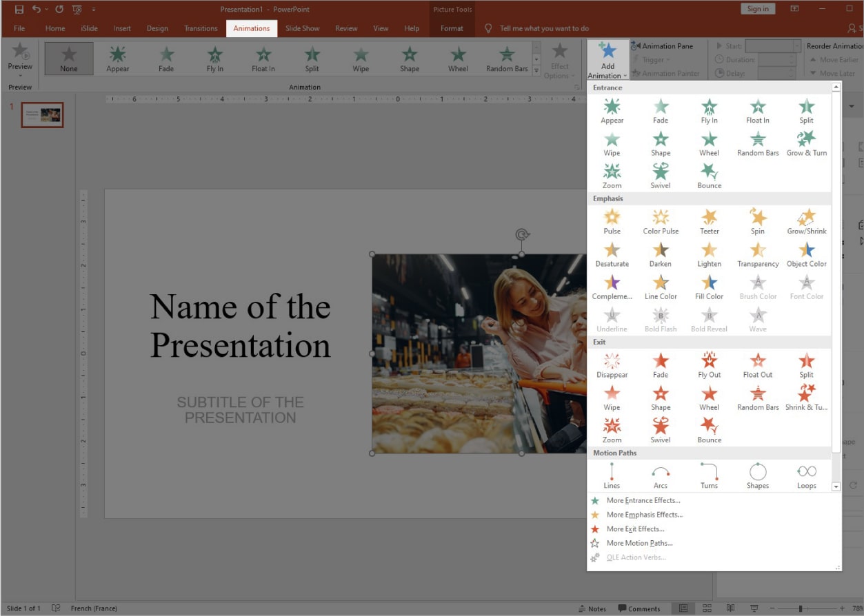Adjust the zoom slider in status bar
Viewport: 864px width, 616px height.
click(800, 608)
